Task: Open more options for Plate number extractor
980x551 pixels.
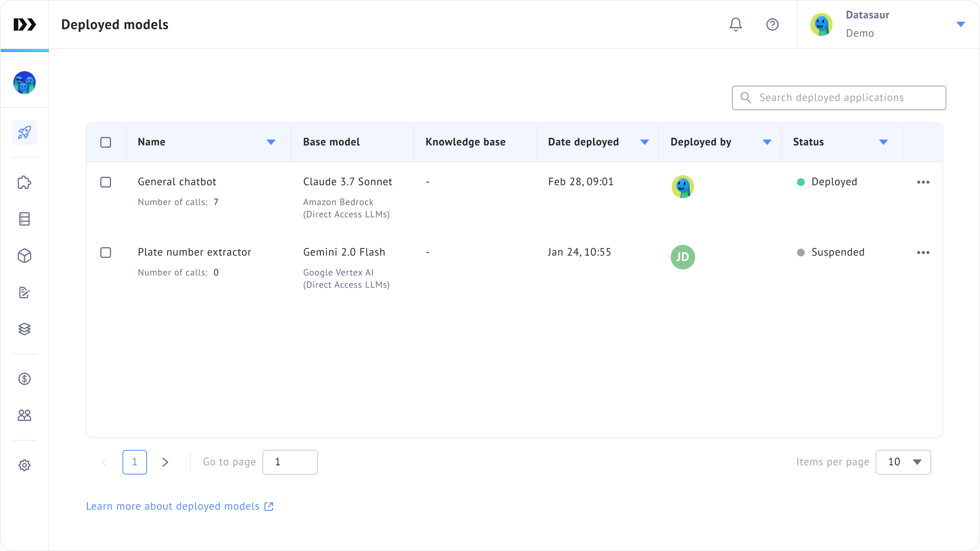Action: pyautogui.click(x=923, y=253)
